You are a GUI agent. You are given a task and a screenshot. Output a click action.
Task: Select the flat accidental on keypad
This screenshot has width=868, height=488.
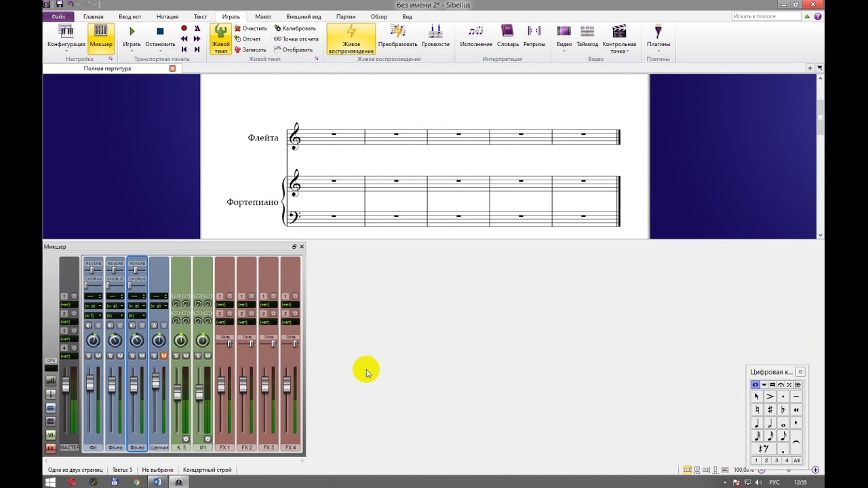(783, 409)
